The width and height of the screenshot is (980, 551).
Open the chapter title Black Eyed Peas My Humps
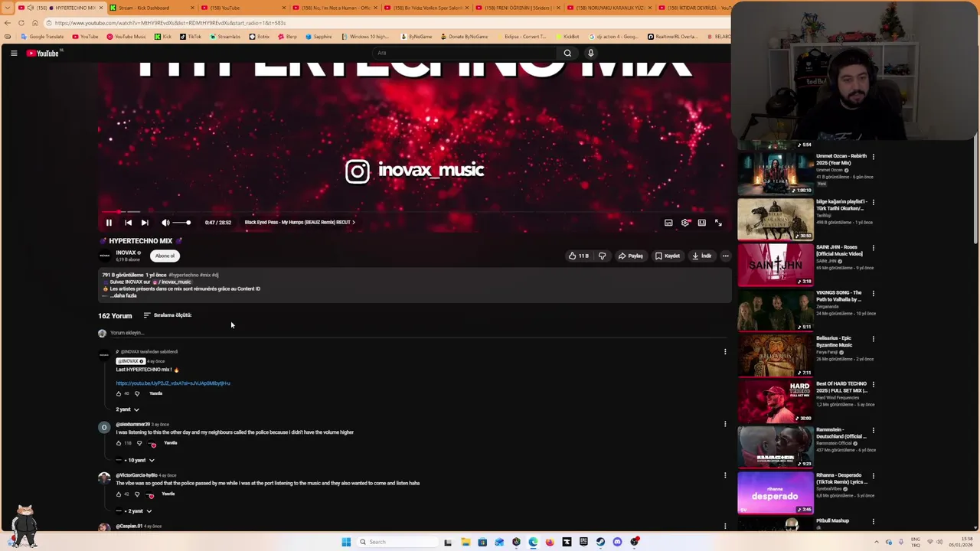pyautogui.click(x=299, y=223)
